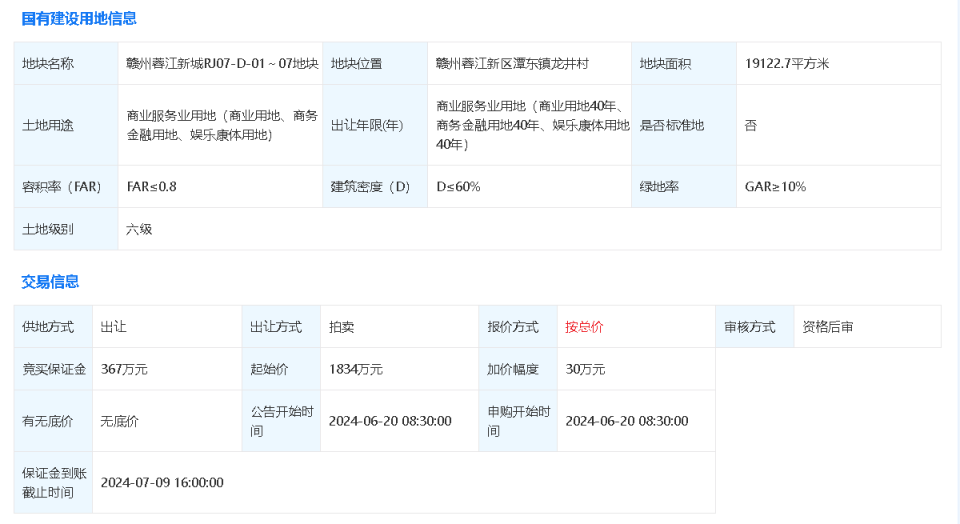Click the 地块面积 label cell
This screenshot has height=524, width=960.
[684, 64]
